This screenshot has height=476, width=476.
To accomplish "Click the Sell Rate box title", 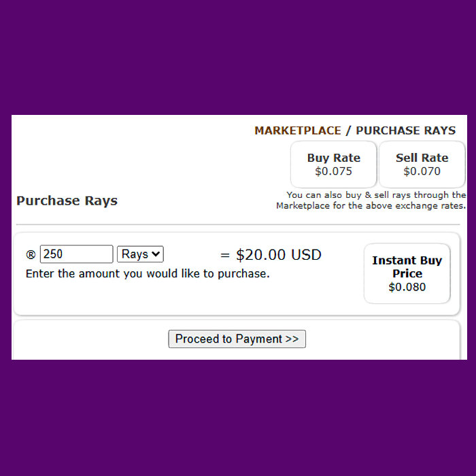I will 422,158.
